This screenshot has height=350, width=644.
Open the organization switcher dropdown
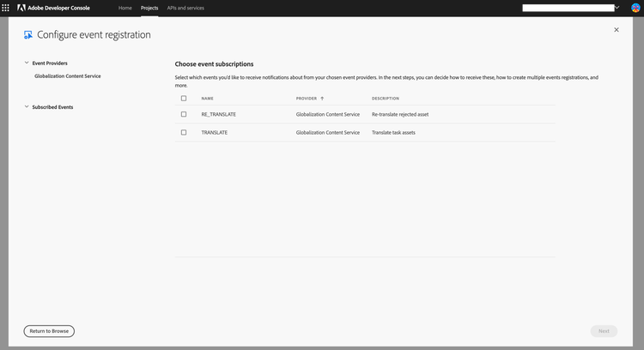click(x=617, y=8)
